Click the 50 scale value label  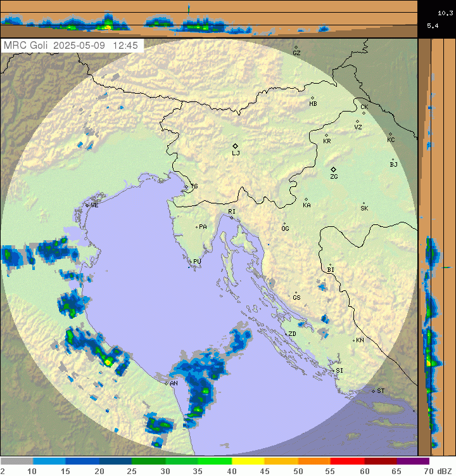[x=298, y=471]
